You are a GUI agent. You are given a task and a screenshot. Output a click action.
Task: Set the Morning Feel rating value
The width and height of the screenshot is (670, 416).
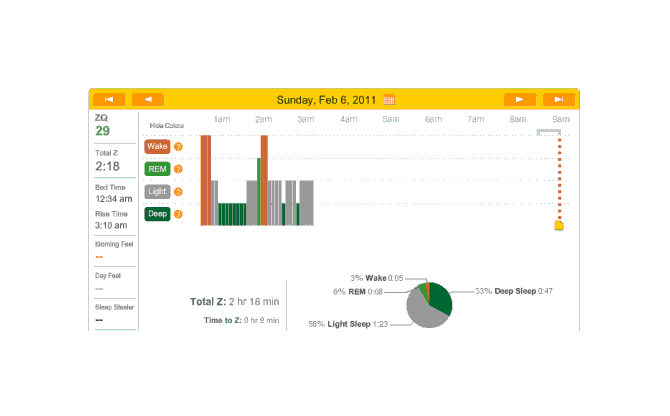pos(100,256)
